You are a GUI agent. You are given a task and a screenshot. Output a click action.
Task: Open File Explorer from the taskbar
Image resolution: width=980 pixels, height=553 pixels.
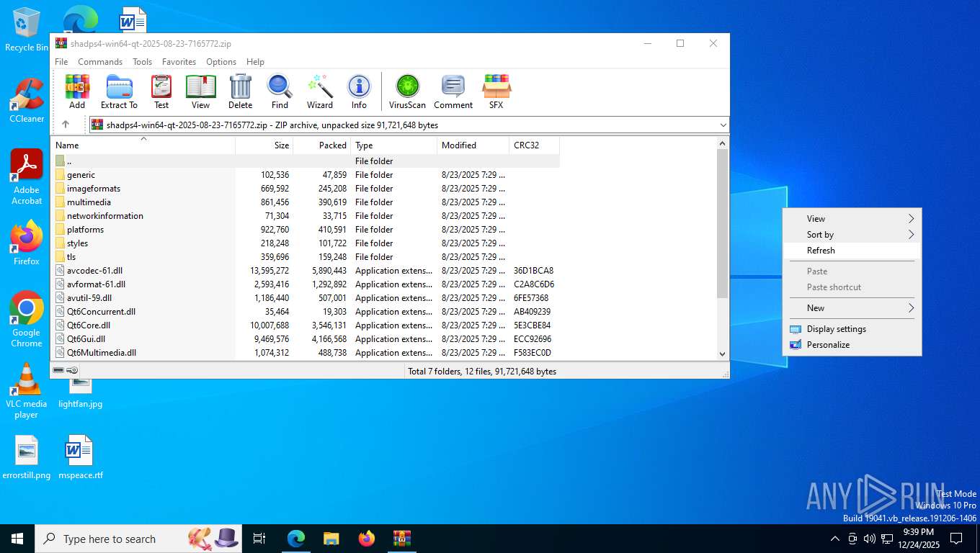pyautogui.click(x=331, y=539)
